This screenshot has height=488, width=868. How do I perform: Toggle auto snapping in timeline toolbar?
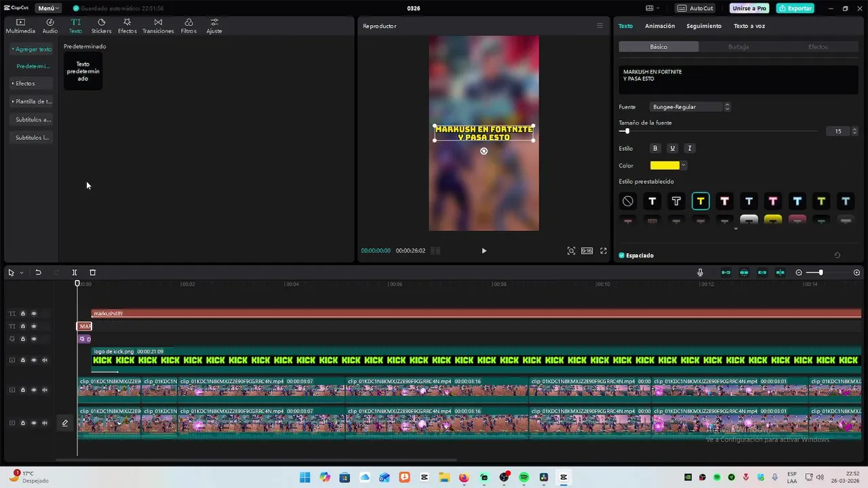(744, 272)
